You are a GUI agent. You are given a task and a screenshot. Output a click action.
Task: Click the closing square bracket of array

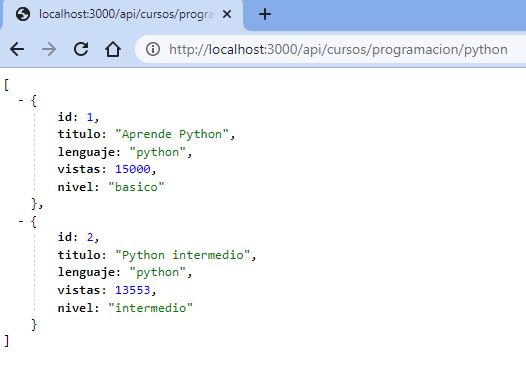click(6, 341)
